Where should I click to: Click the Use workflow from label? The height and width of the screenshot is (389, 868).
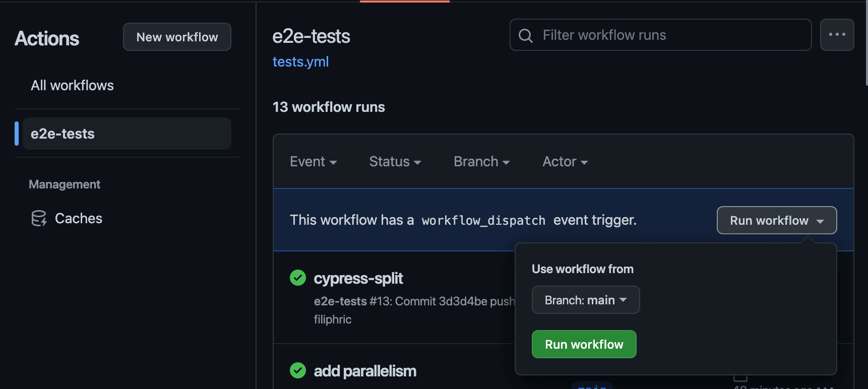[582, 269]
